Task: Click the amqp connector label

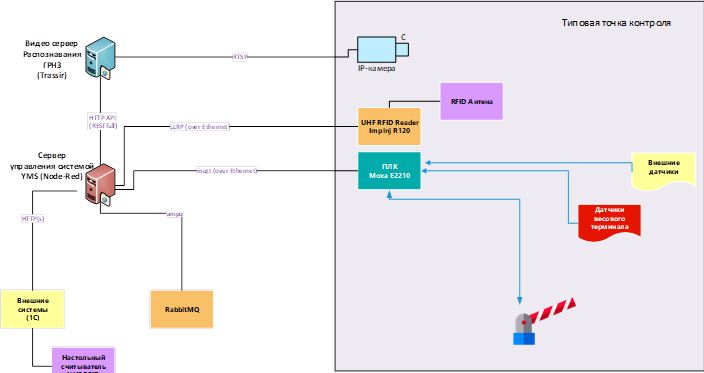Action: [174, 214]
